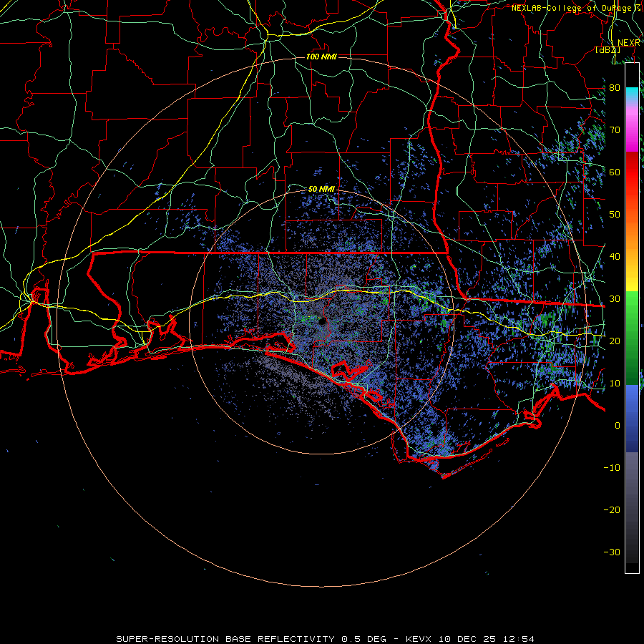Select the 20 value on reflectivity scale
Image resolution: width=644 pixels, height=644 pixels.
(x=615, y=341)
